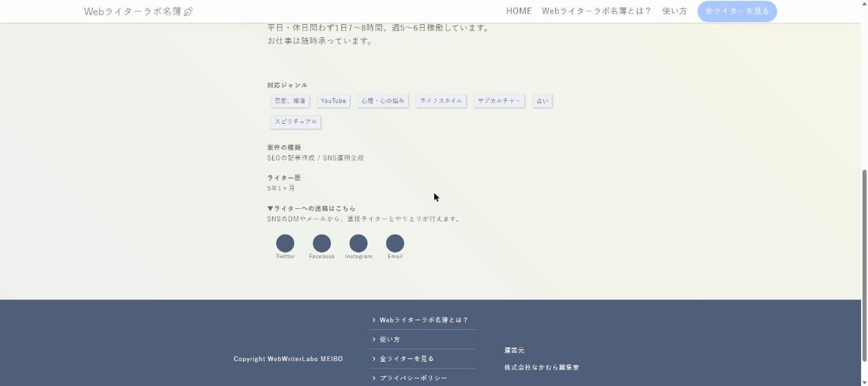Go to HOME in top navigation

(x=519, y=11)
